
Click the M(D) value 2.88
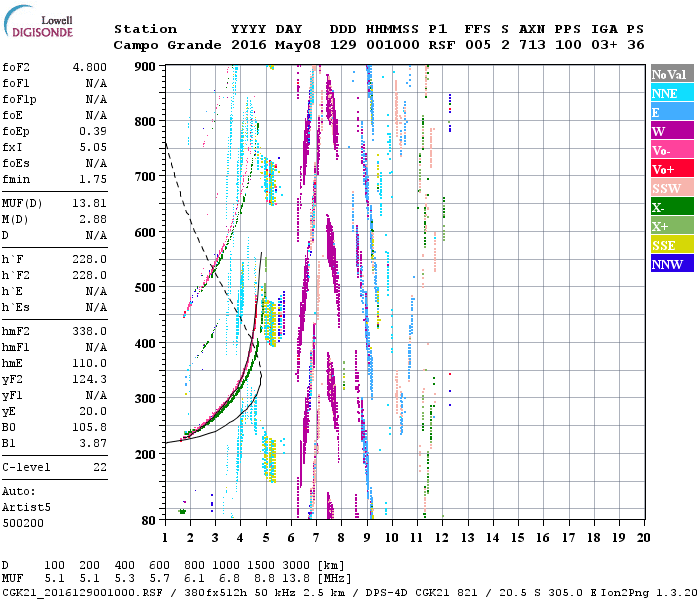(93, 220)
